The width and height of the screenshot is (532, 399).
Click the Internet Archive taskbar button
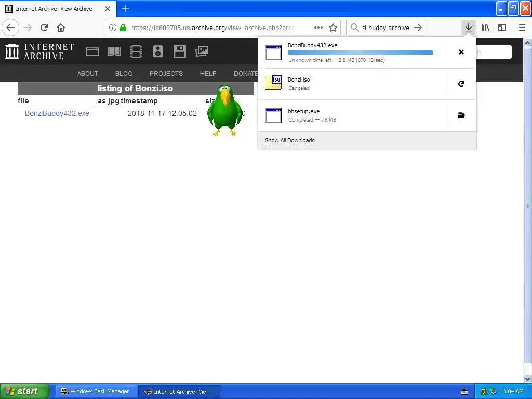click(179, 392)
